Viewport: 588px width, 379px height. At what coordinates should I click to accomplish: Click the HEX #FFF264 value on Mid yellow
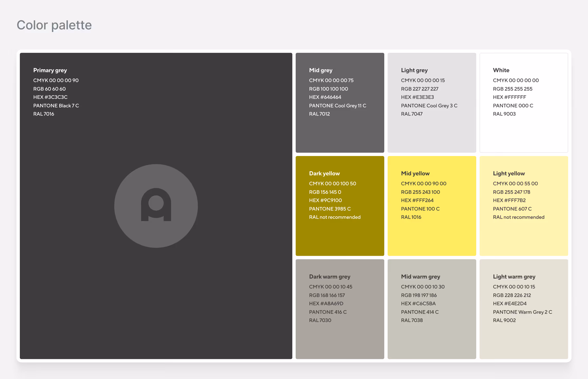417,200
